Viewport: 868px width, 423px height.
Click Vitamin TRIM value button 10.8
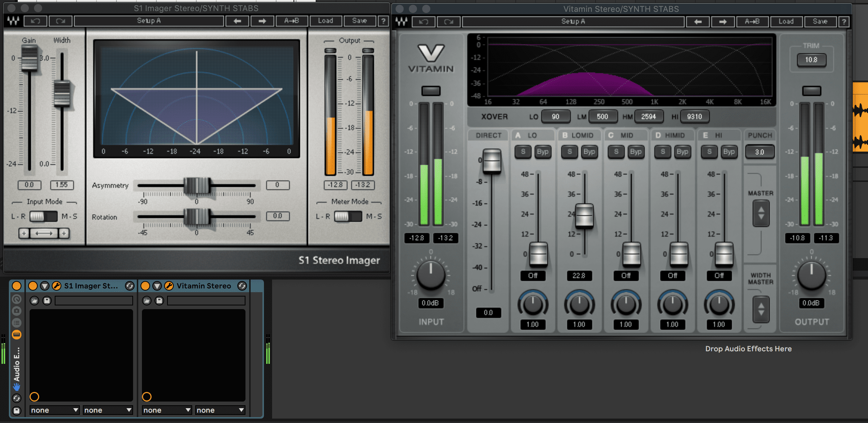coord(811,60)
